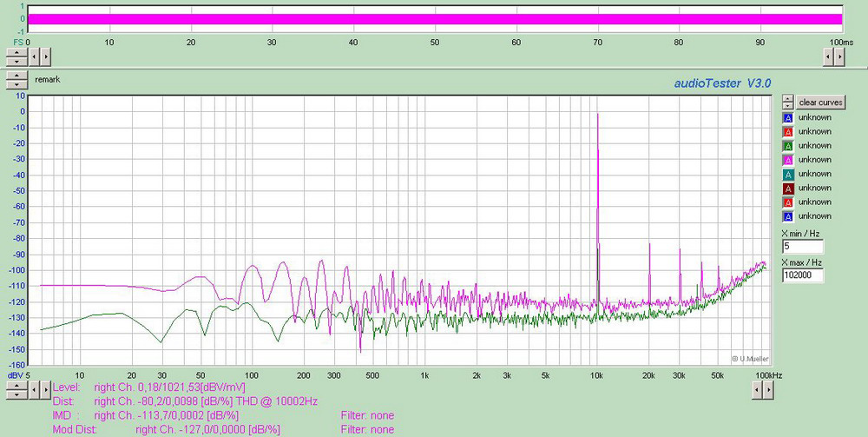868x437 pixels.
Task: Shift frequency axis right near 100kHz
Action: (x=770, y=392)
